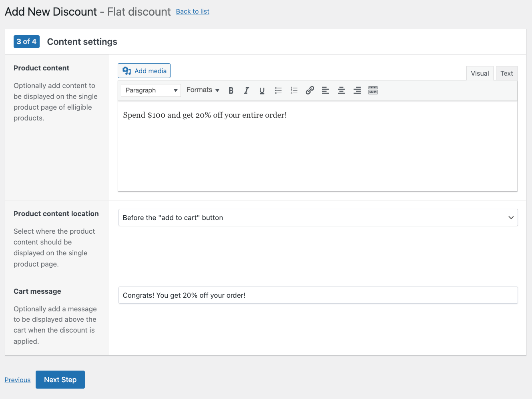Switch to the Visual editor tab
This screenshot has height=399, width=532.
pyautogui.click(x=480, y=73)
